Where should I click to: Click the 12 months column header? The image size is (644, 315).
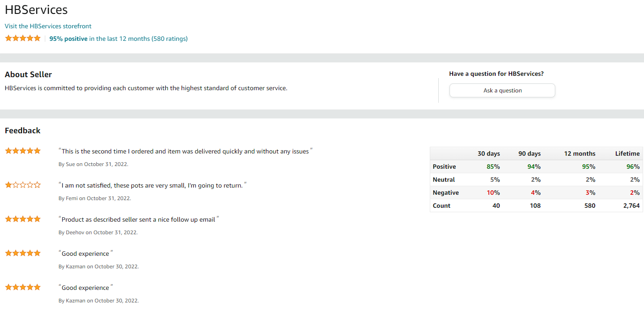tap(579, 153)
